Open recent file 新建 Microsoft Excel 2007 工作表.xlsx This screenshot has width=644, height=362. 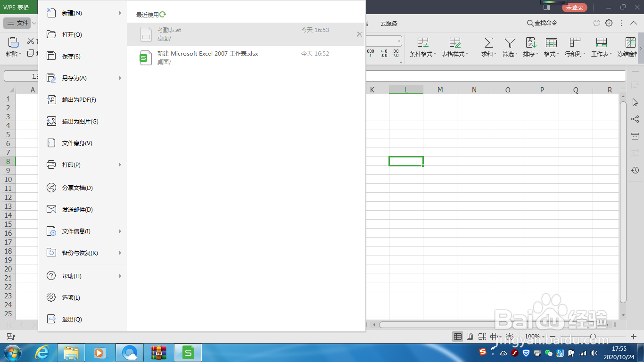(245, 58)
